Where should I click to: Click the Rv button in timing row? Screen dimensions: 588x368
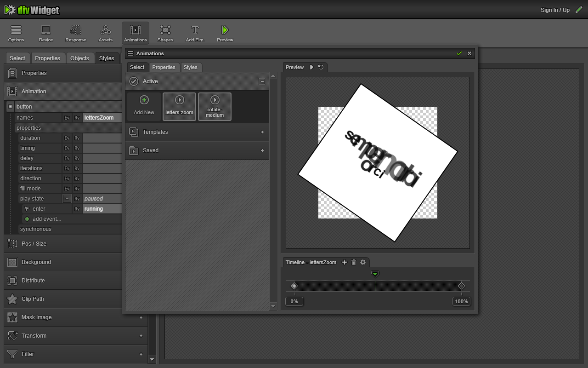(77, 148)
